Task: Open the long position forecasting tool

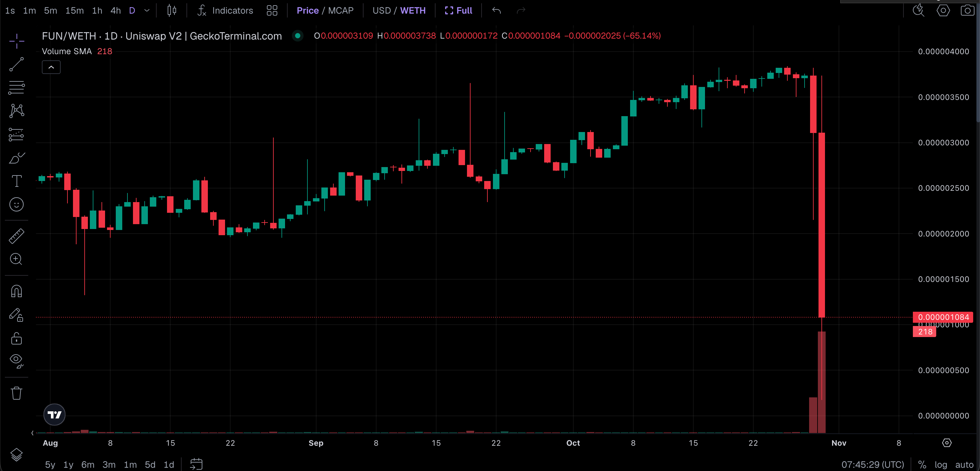Action: click(x=16, y=134)
